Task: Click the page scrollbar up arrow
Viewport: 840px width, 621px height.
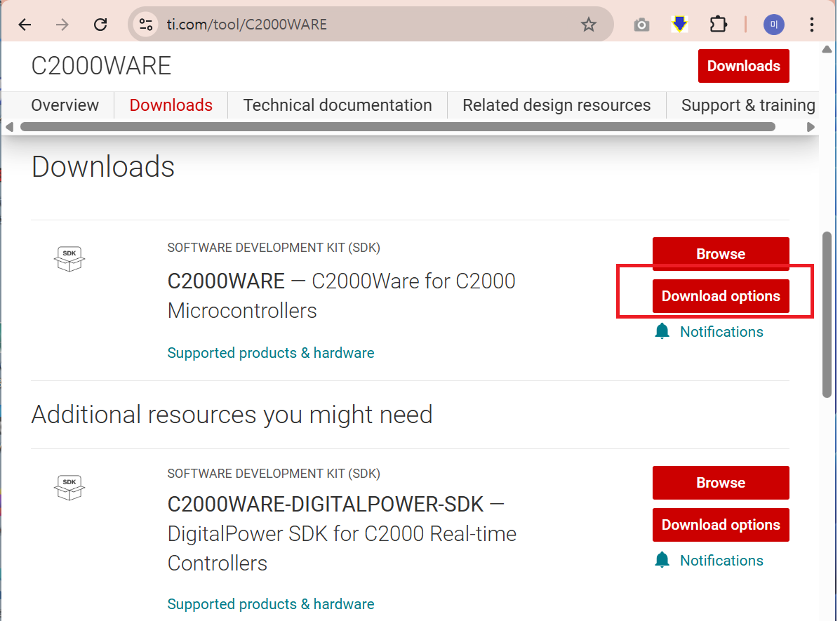Action: click(x=827, y=49)
